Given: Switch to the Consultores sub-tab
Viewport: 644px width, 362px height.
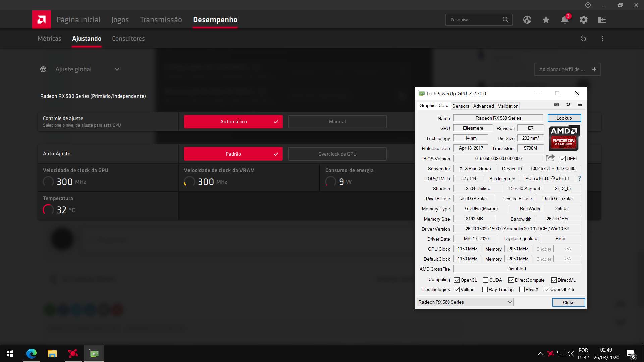Looking at the screenshot, I should [x=128, y=39].
